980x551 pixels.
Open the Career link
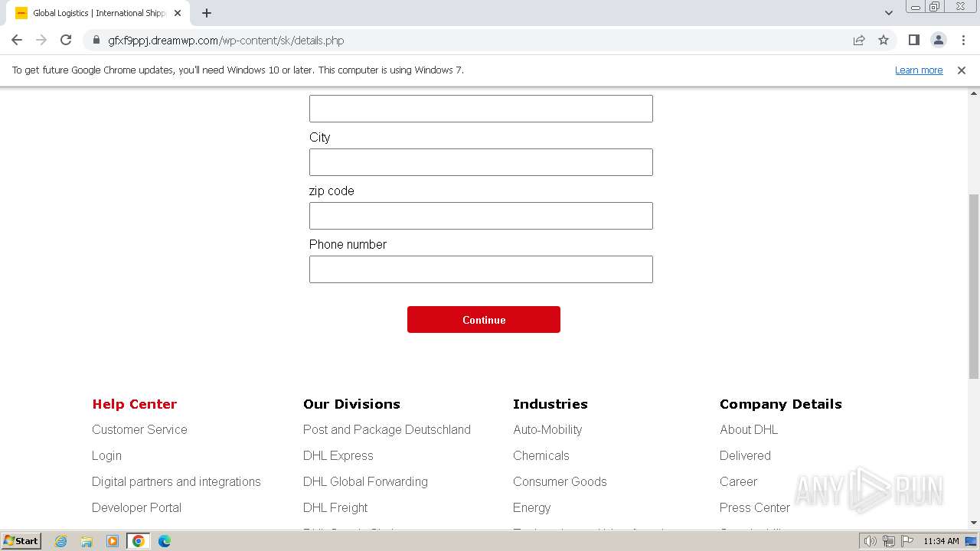point(738,482)
